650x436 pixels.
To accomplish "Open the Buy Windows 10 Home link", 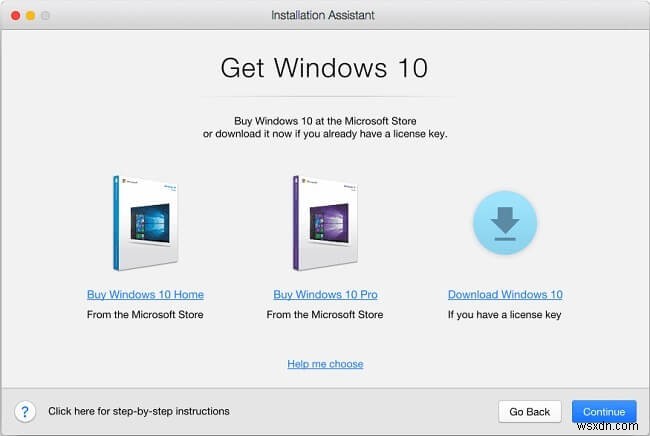I will coord(146,294).
